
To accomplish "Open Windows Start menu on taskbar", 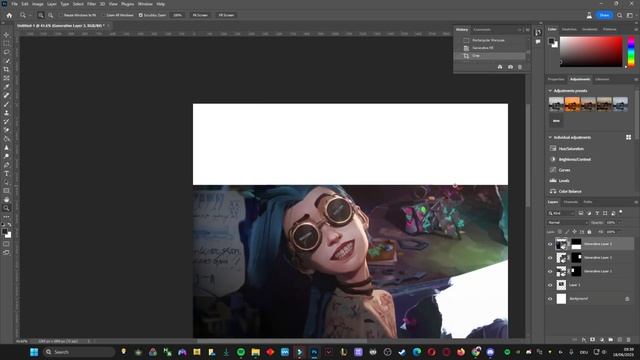I will pos(34,352).
